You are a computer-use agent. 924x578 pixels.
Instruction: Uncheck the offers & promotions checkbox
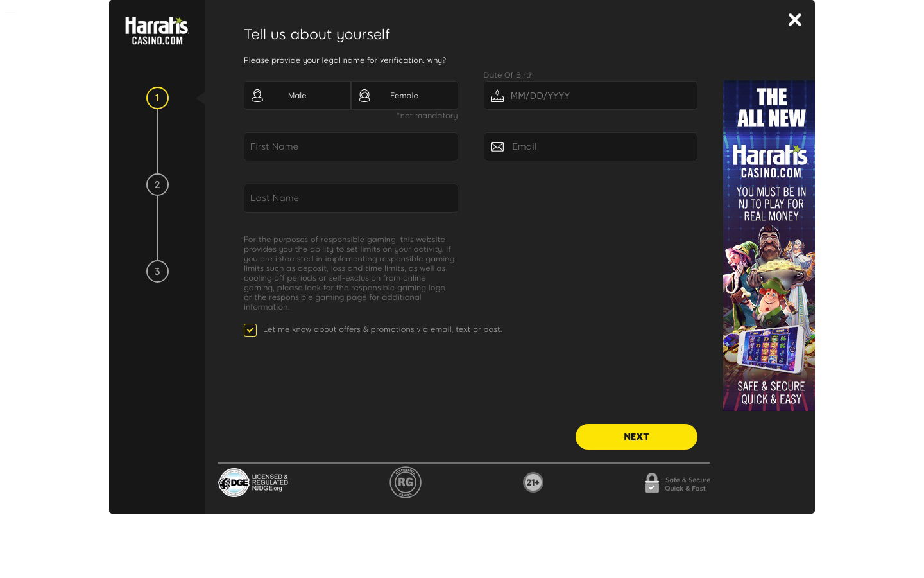250,330
